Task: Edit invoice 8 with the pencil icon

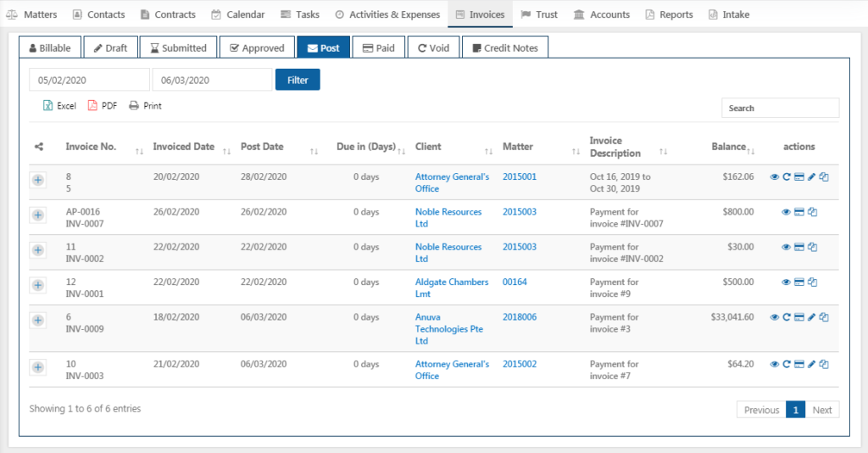Action: click(x=811, y=177)
